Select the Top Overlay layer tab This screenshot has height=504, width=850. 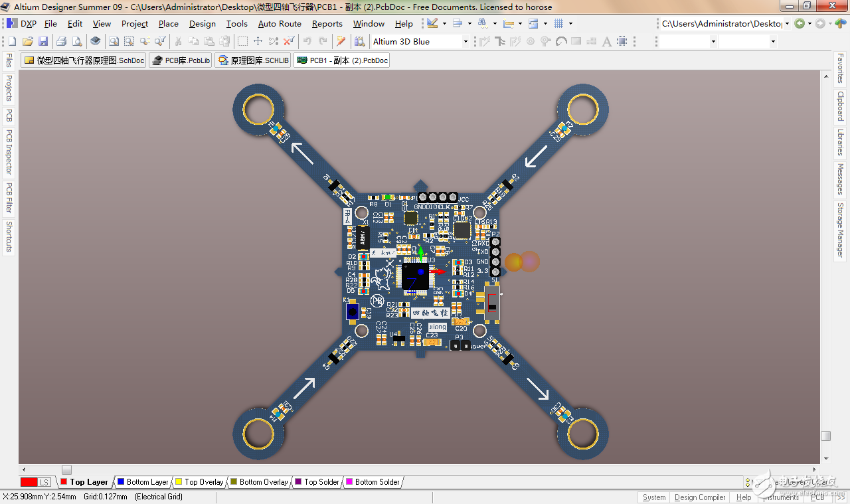[199, 482]
